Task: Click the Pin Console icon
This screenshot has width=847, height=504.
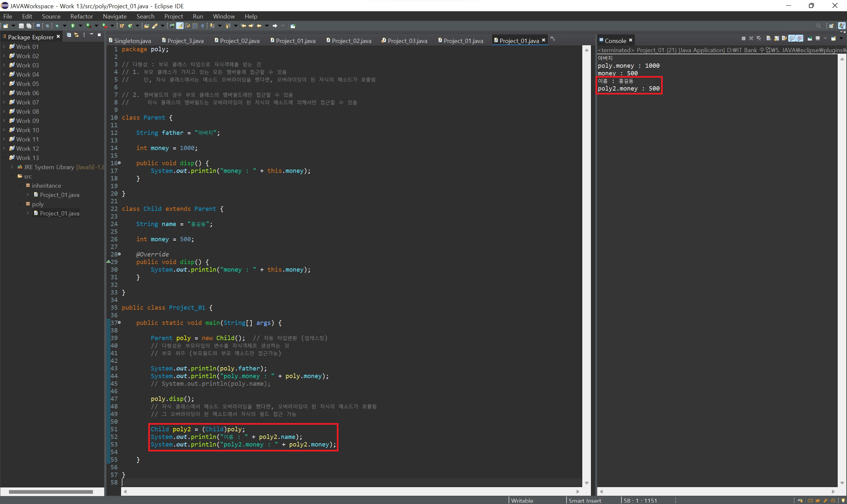Action: (x=810, y=38)
